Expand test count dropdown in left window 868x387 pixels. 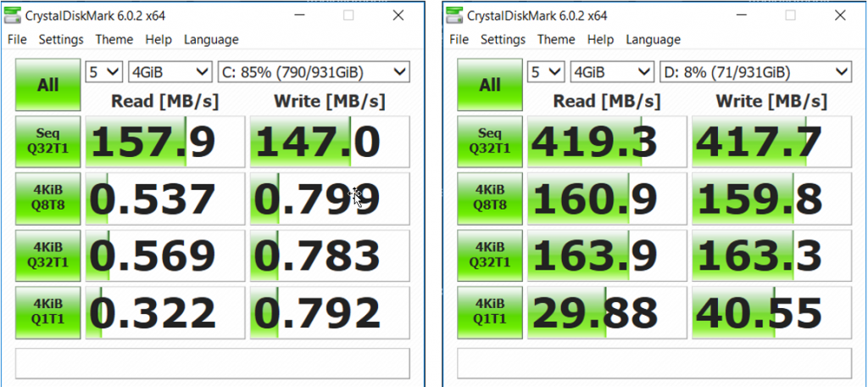click(103, 71)
